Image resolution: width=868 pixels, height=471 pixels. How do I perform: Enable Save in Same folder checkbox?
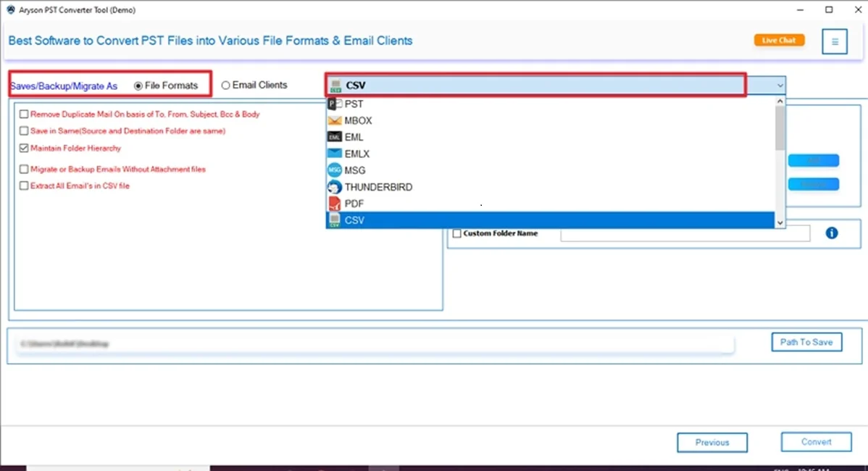tap(24, 131)
